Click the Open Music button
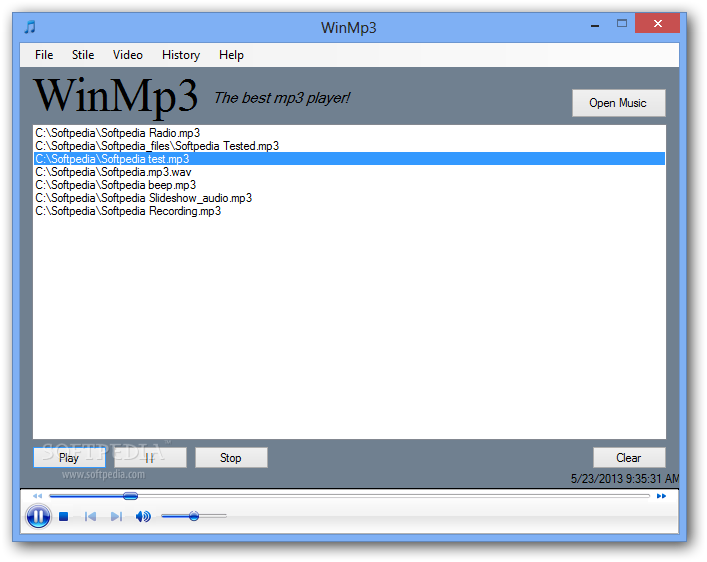The image size is (707, 562). 619,103
